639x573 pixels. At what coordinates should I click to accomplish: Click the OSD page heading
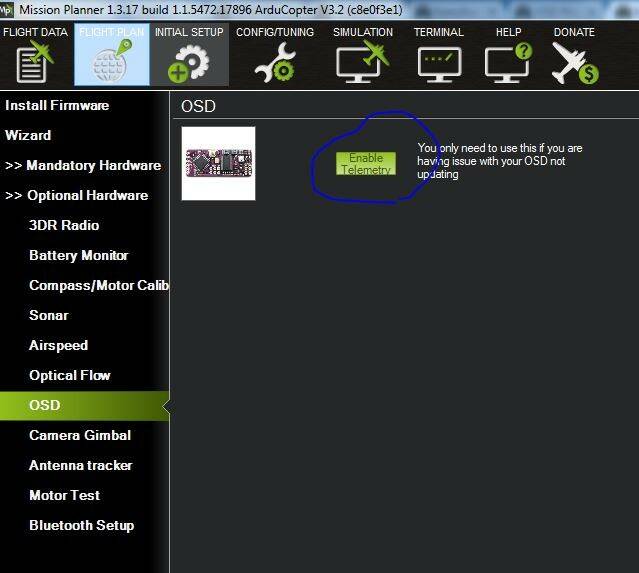point(198,106)
